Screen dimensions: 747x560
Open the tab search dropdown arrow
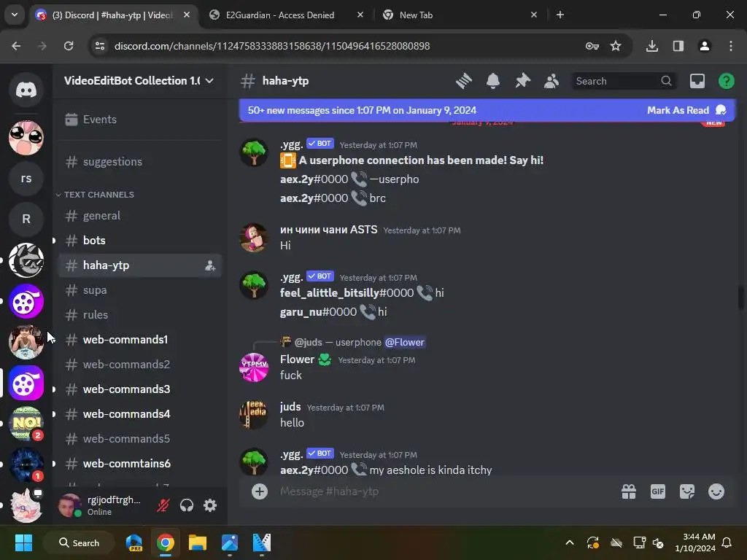pos(15,15)
